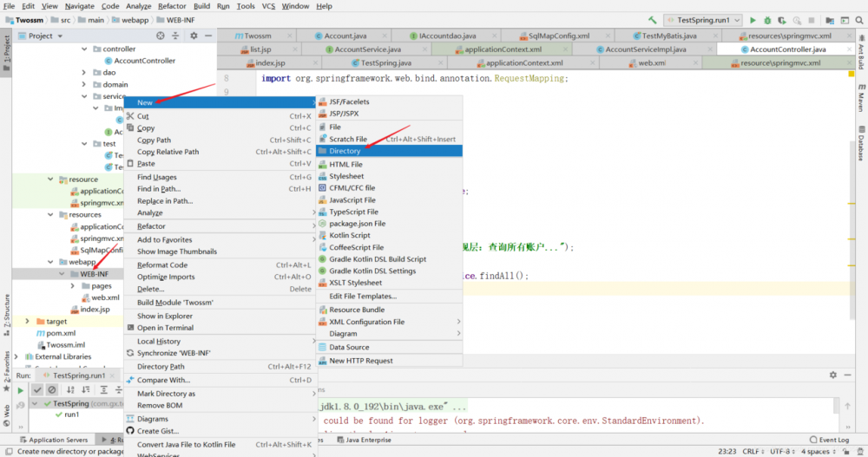Click the Build project hammer icon
The width and height of the screenshot is (868, 457).
coord(652,20)
